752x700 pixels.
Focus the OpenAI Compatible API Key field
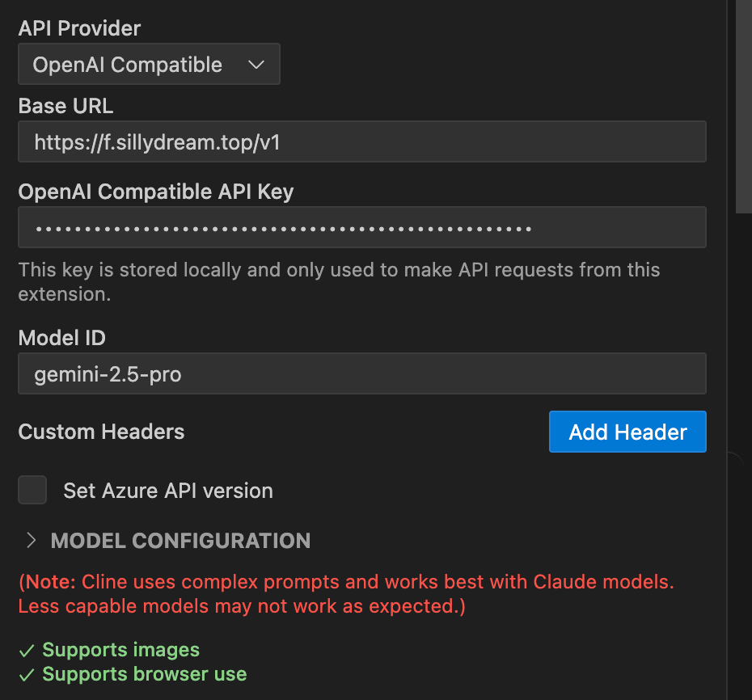(x=361, y=227)
